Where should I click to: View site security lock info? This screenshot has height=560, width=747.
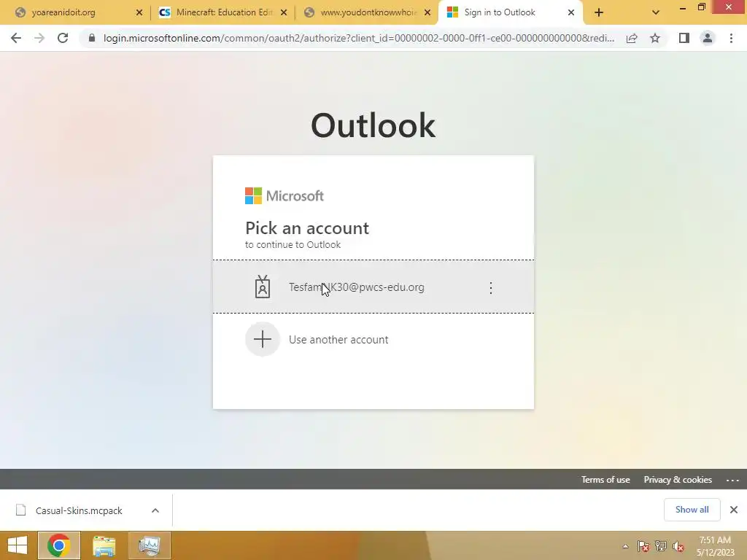pyautogui.click(x=92, y=38)
